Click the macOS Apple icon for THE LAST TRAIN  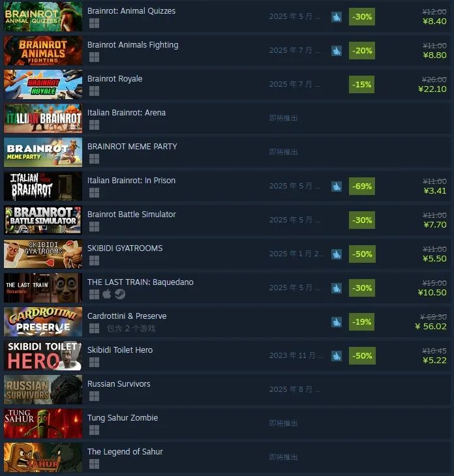point(107,294)
